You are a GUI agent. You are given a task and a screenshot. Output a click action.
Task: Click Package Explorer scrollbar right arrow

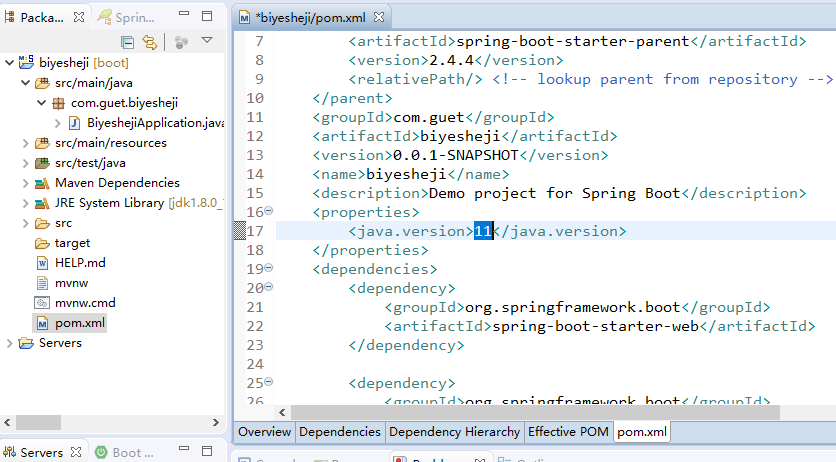215,423
